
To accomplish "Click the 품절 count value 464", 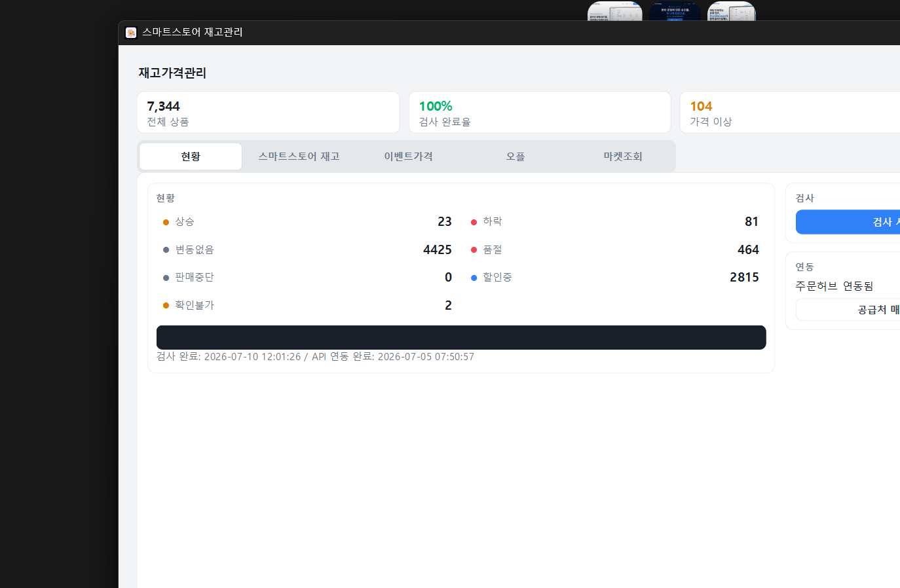I will click(748, 249).
